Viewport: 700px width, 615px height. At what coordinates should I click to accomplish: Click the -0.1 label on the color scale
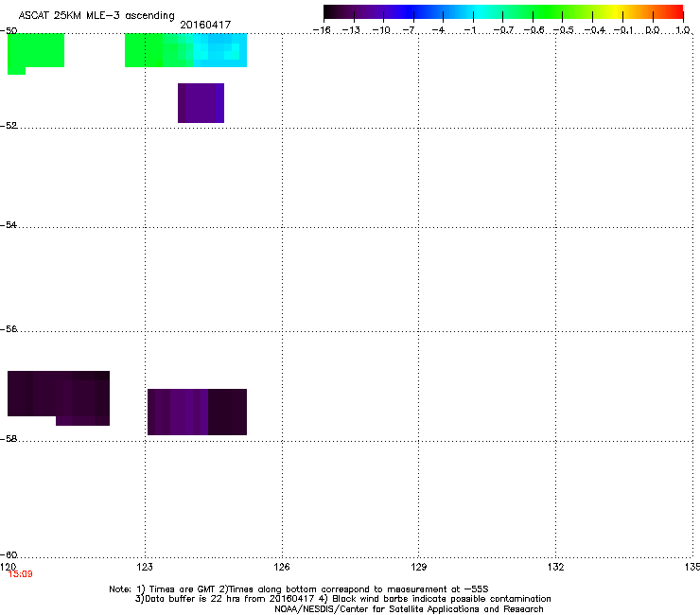[x=623, y=30]
